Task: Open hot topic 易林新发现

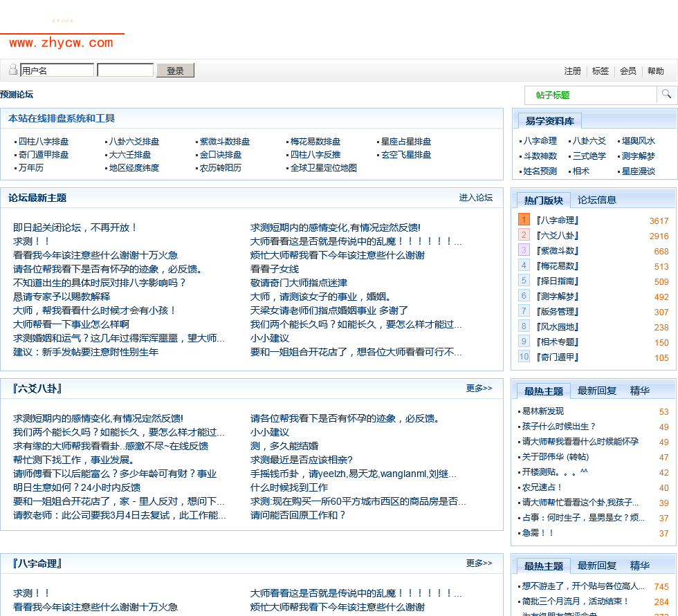Action: pyautogui.click(x=543, y=411)
